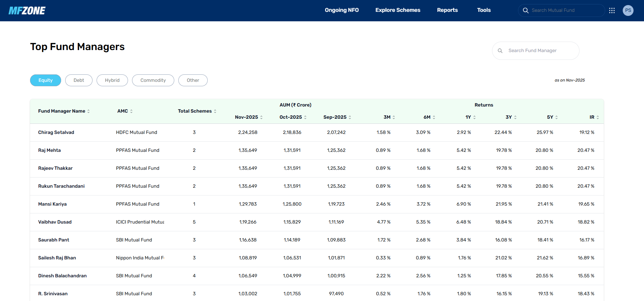Sort by 6M returns arrows
This screenshot has height=301, width=644.
(x=434, y=117)
